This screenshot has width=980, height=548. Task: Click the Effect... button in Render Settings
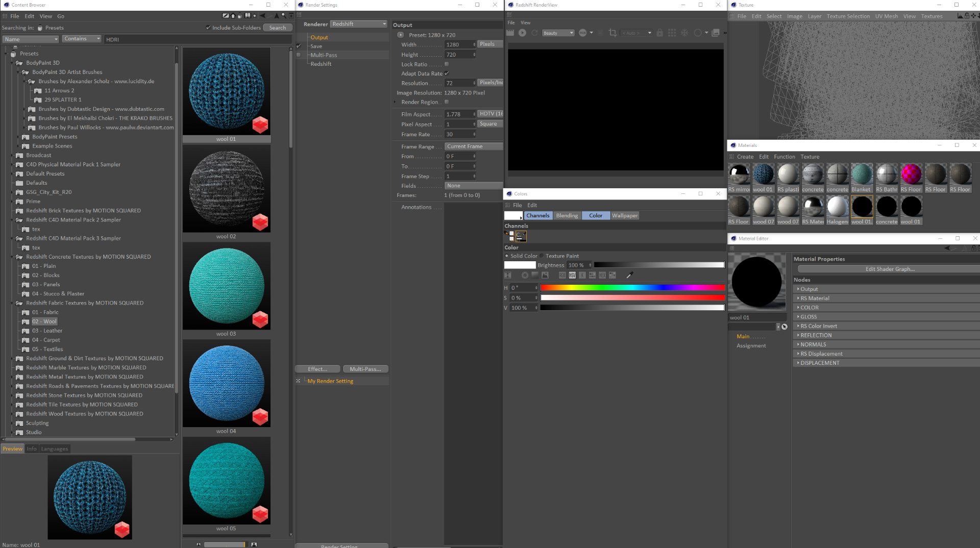(317, 369)
